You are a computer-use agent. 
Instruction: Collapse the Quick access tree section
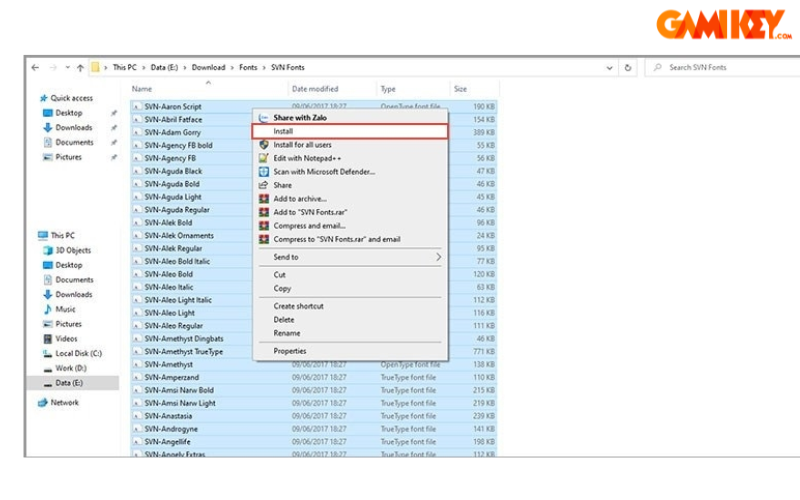33,98
